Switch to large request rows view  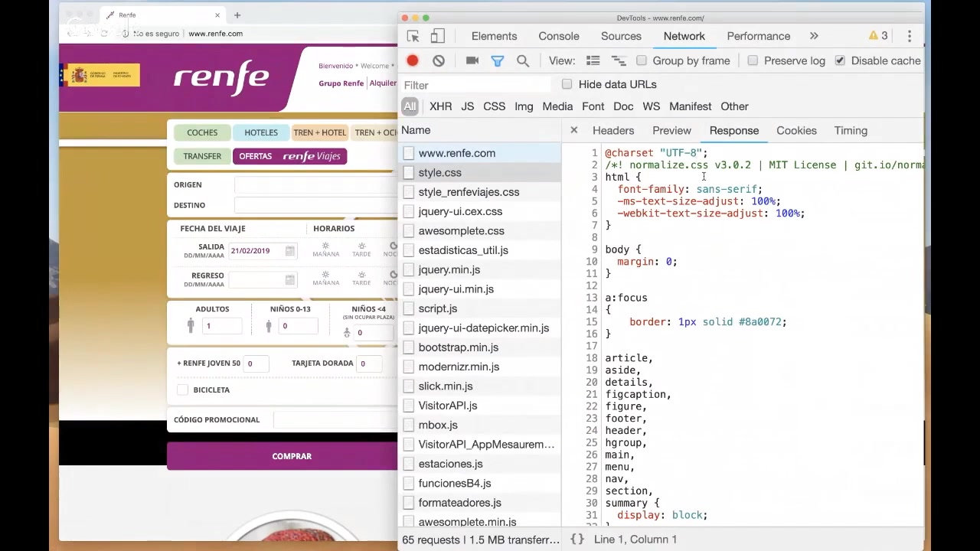click(x=593, y=60)
